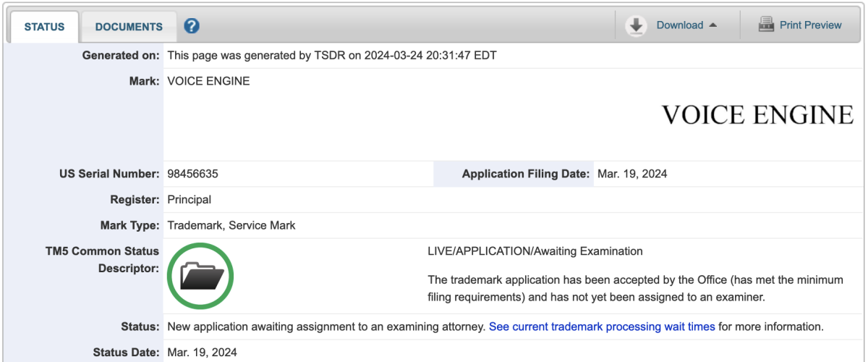Click the Application Filing Date value Mar. 19, 2024
The width and height of the screenshot is (868, 362).
click(x=632, y=174)
